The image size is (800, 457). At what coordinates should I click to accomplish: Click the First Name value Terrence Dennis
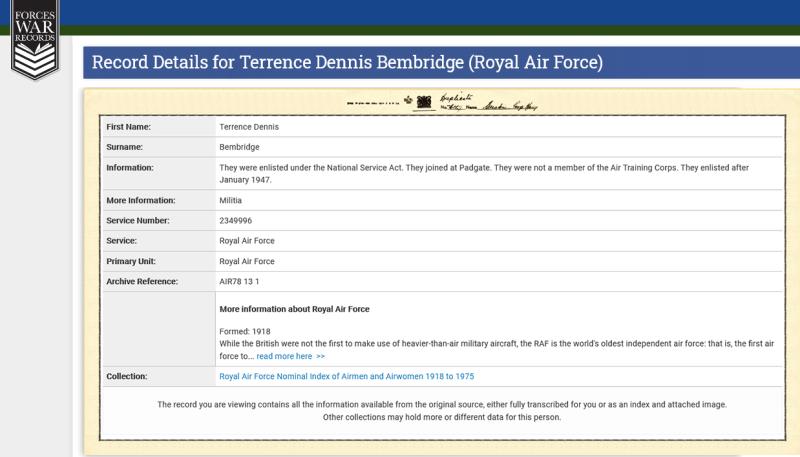[249, 127]
